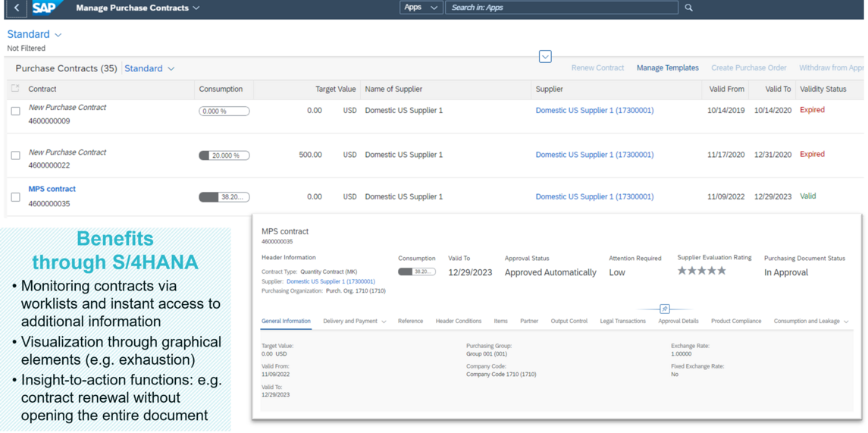
Task: Click the 20.000 % consumption bar
Action: click(224, 155)
